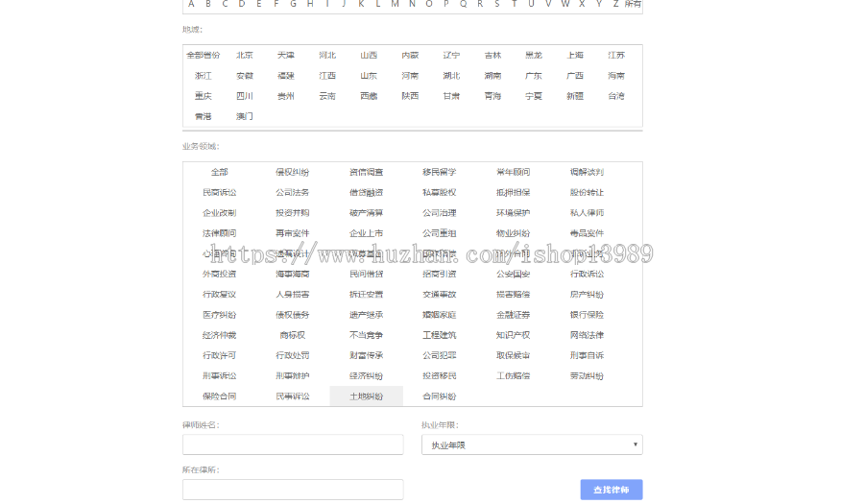The width and height of the screenshot is (864, 504).
Task: Filter by 辽宁 province
Action: coord(451,55)
